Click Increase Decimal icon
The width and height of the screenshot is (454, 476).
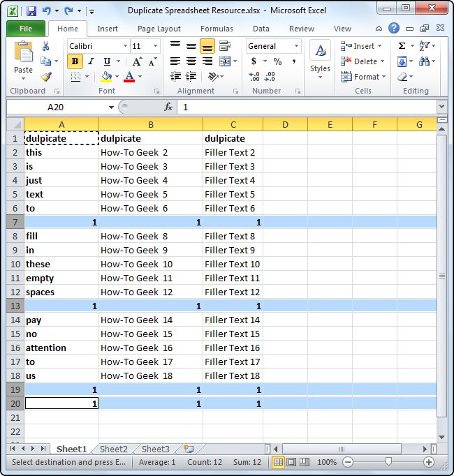(x=254, y=77)
